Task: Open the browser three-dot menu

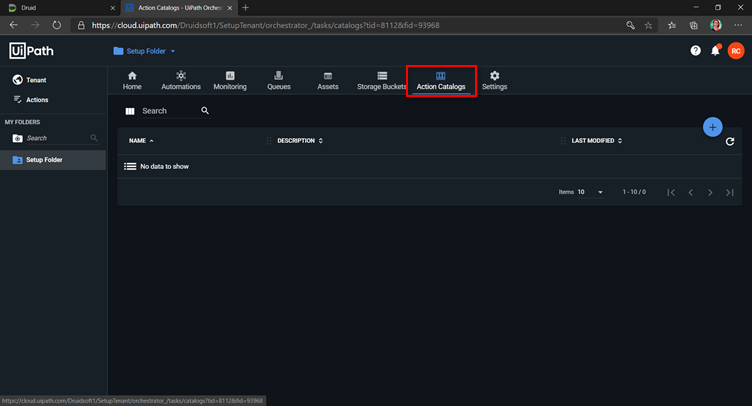Action: point(738,25)
